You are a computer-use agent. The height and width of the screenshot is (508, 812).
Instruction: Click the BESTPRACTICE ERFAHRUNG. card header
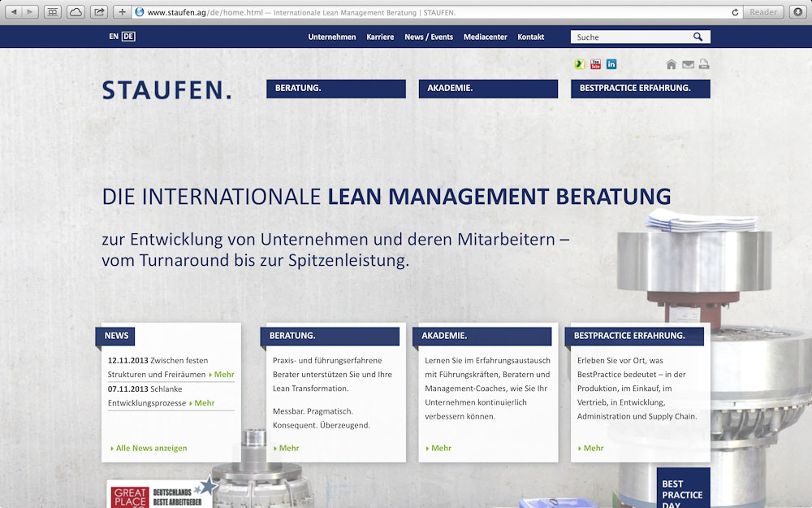634,336
